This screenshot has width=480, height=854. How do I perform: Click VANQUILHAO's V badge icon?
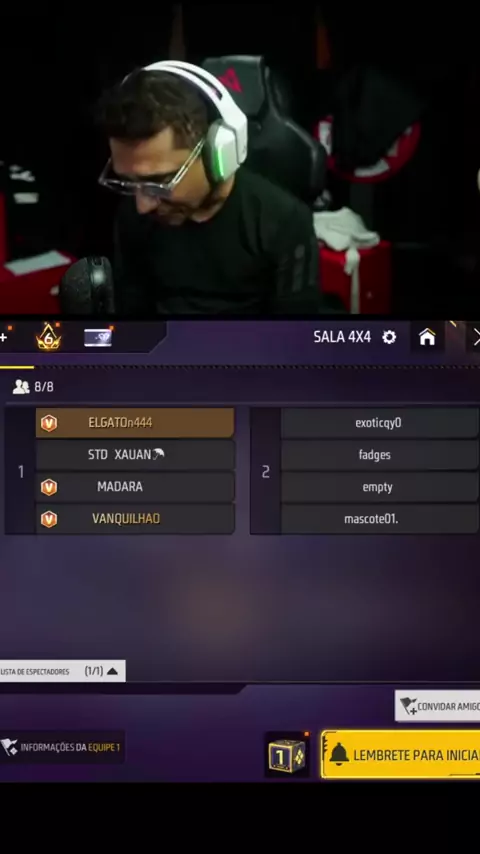pos(49,519)
